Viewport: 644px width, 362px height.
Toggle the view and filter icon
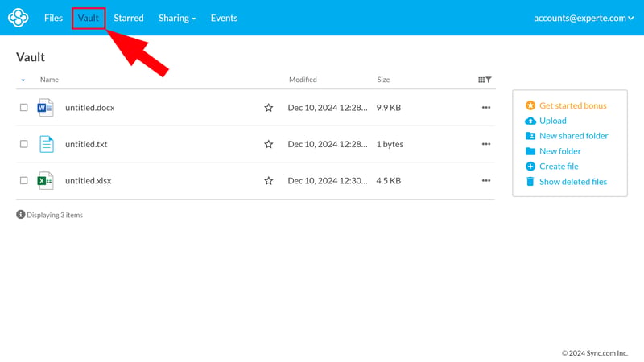click(485, 80)
